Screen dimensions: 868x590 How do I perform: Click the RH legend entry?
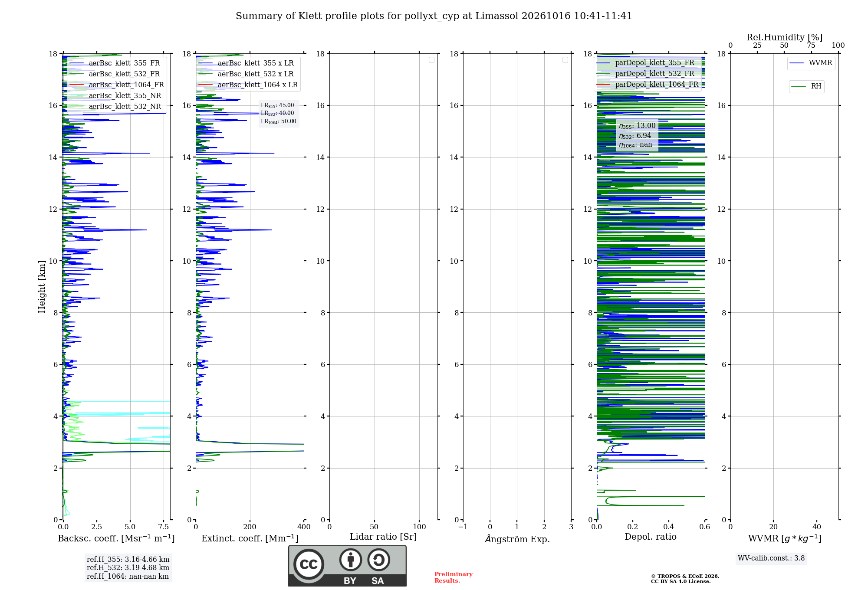click(806, 86)
